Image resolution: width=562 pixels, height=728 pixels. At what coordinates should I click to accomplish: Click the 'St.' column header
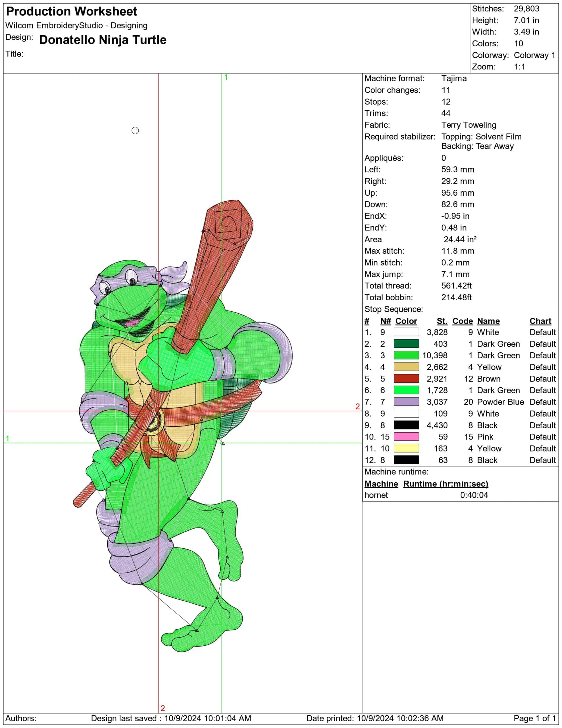click(x=442, y=321)
